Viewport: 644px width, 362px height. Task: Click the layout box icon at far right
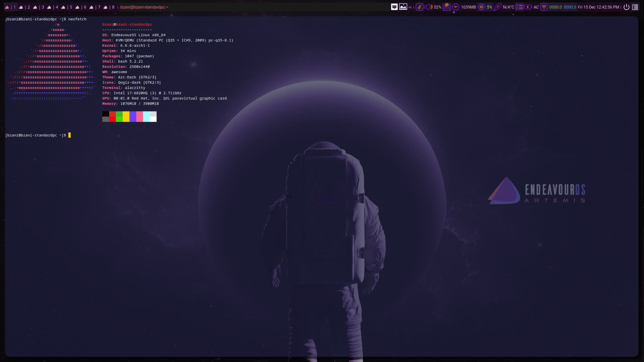635,7
